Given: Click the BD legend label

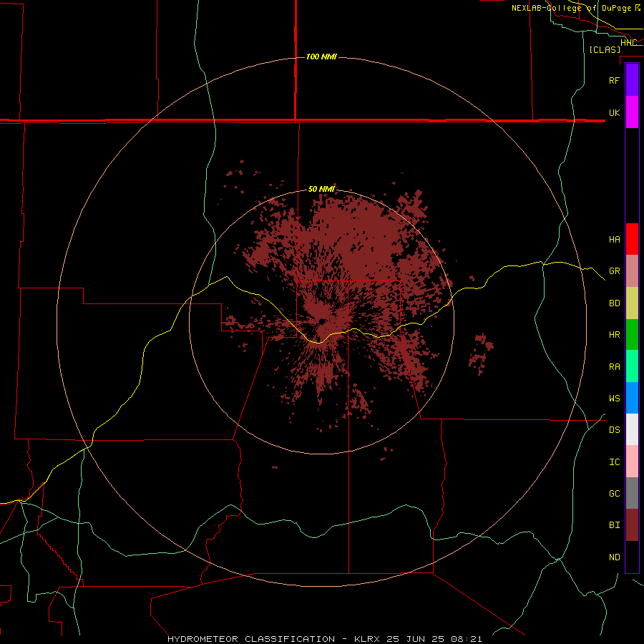Looking at the screenshot, I should click(x=615, y=303).
